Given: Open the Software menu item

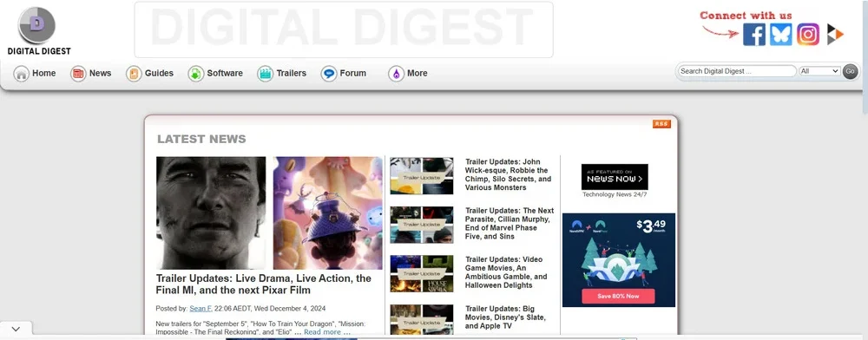Looking at the screenshot, I should click(x=225, y=73).
